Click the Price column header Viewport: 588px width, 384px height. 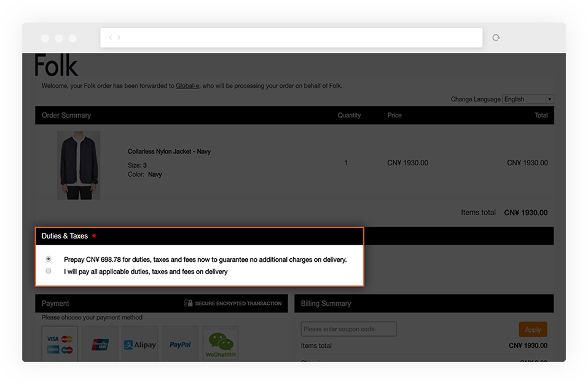point(394,115)
